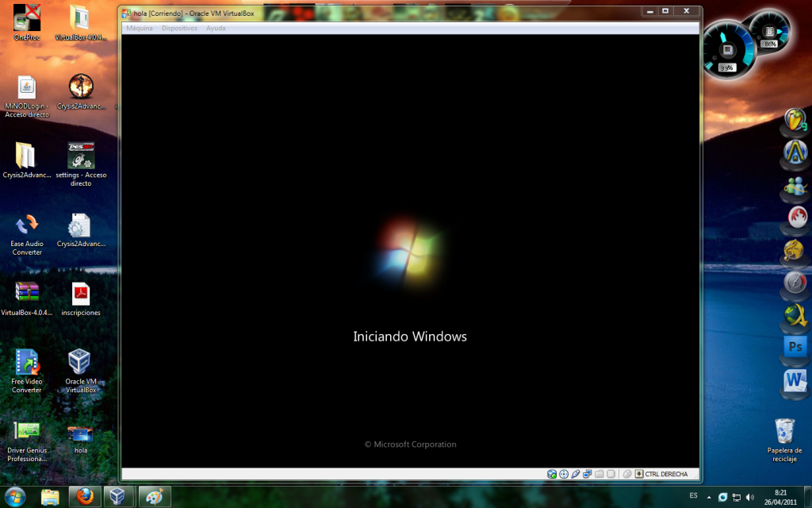This screenshot has height=508, width=812.
Task: Open the inscripciones PDF file
Action: [x=81, y=298]
